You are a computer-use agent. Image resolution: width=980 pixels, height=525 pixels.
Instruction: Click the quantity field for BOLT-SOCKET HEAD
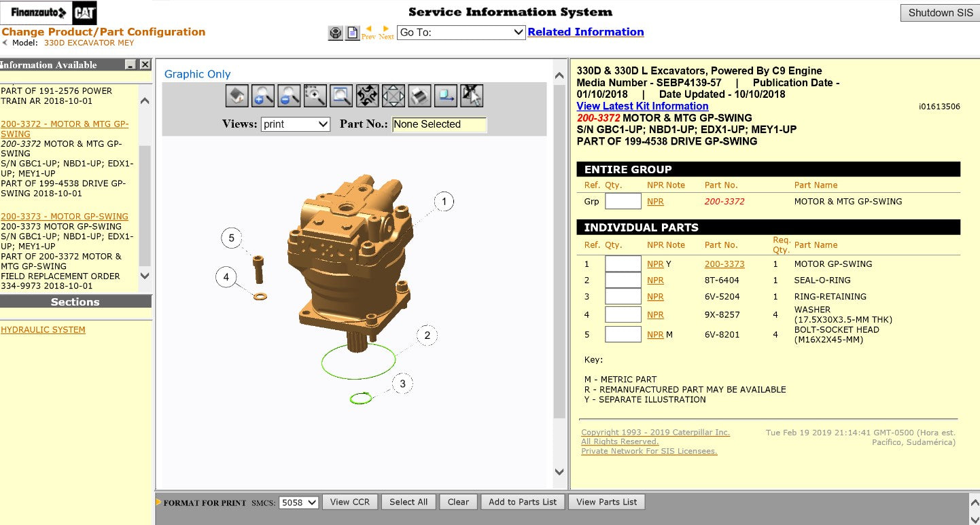tap(623, 334)
